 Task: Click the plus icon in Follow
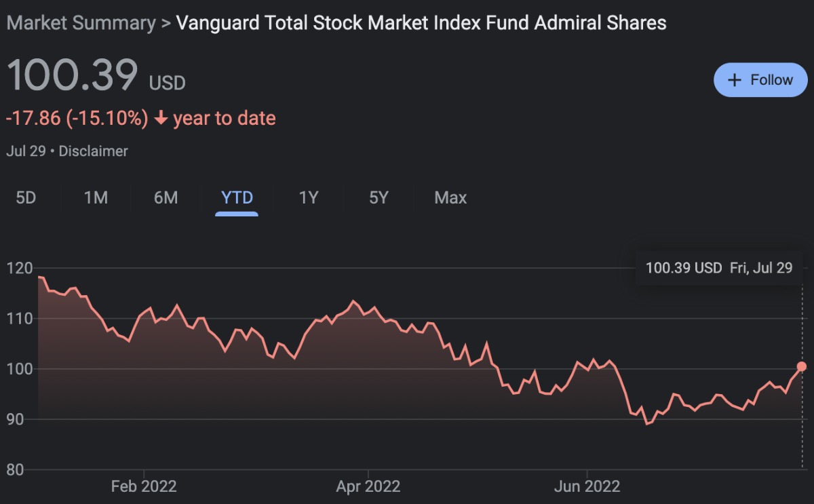[x=734, y=80]
